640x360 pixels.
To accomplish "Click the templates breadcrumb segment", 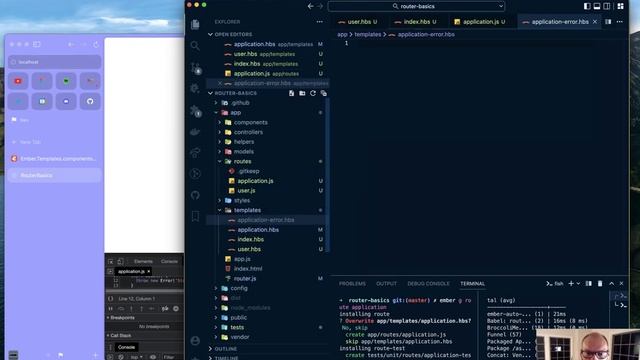I will 367,34.
